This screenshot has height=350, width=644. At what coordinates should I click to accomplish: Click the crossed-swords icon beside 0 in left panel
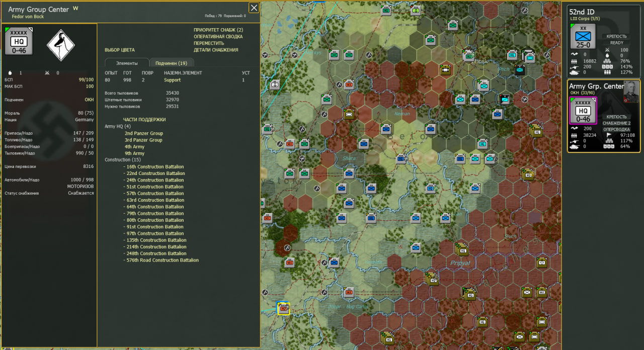47,73
